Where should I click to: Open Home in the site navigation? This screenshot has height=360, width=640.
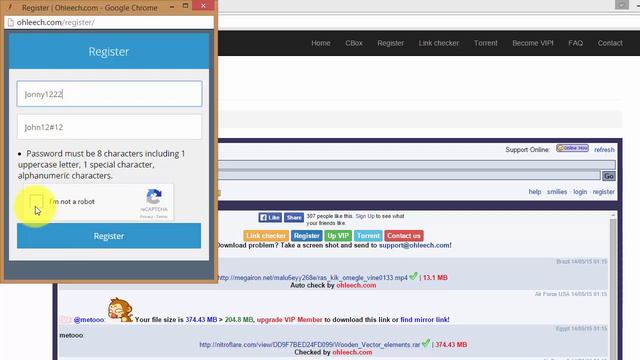pos(321,43)
